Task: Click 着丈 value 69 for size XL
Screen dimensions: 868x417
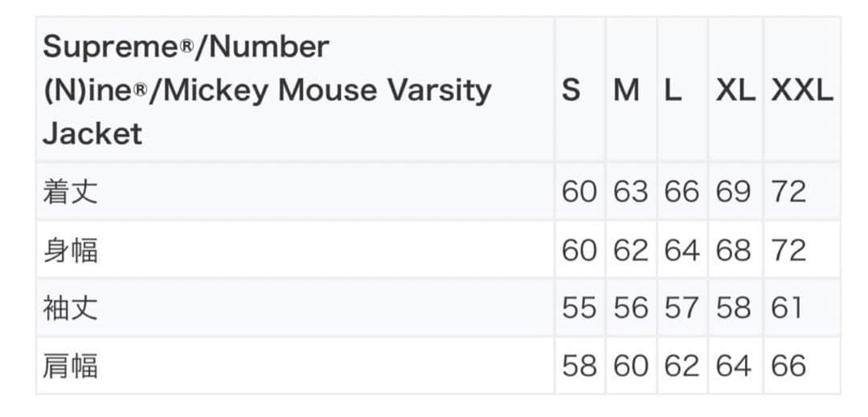Action: pos(733,192)
